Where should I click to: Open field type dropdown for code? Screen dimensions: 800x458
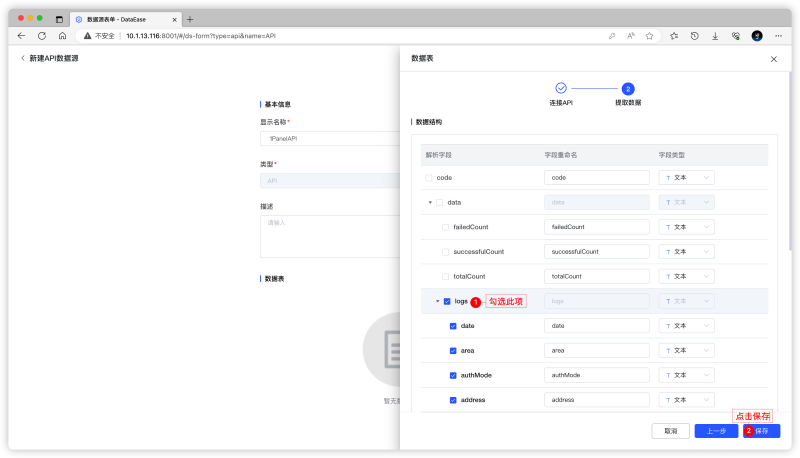tap(686, 177)
